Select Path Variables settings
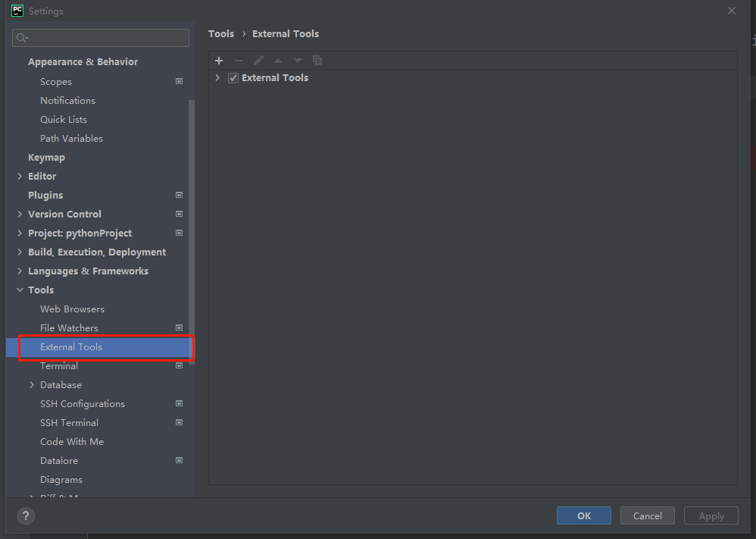 pyautogui.click(x=71, y=139)
